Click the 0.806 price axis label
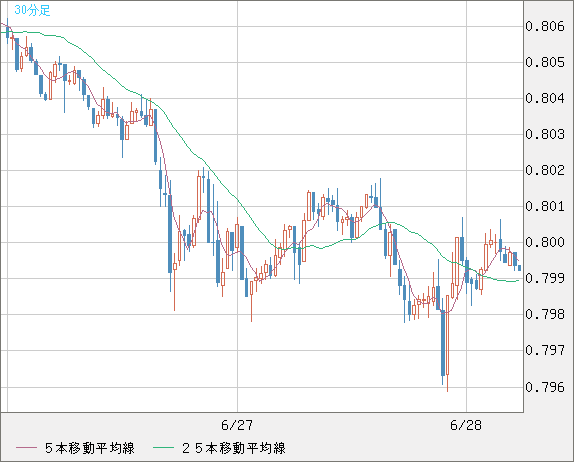Image resolution: width=574 pixels, height=462 pixels. (x=545, y=26)
